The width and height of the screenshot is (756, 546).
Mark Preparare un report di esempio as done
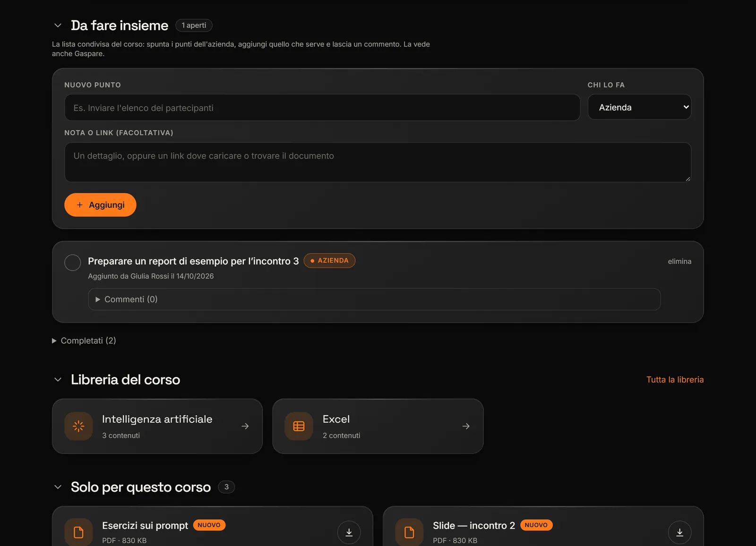73,263
